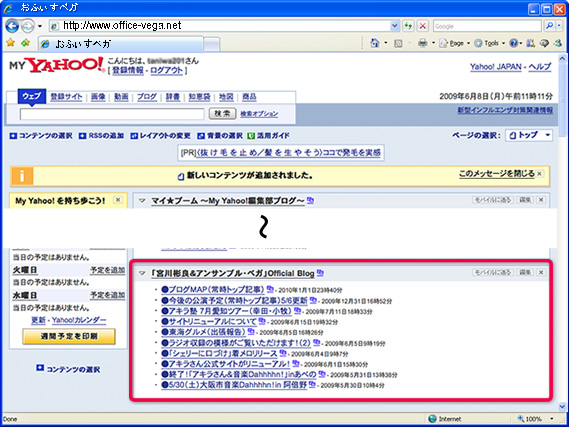
Task: Go back with the browser Back arrow
Action: (12, 26)
